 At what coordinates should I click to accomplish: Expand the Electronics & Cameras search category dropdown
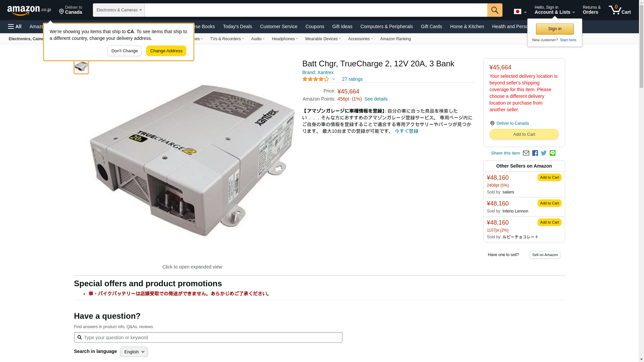pos(119,10)
